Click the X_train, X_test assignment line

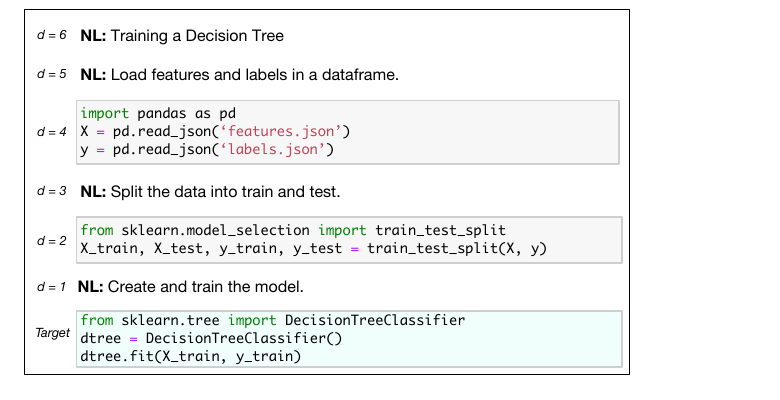click(313, 248)
